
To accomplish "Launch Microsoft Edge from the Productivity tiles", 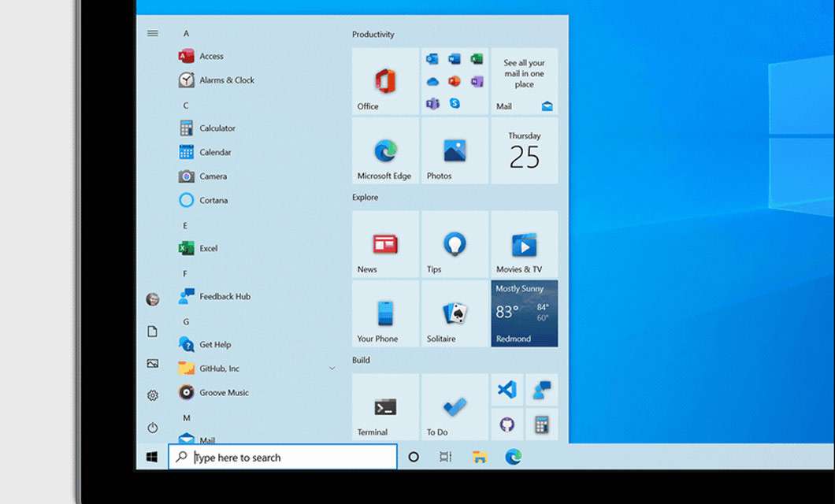I will click(385, 151).
